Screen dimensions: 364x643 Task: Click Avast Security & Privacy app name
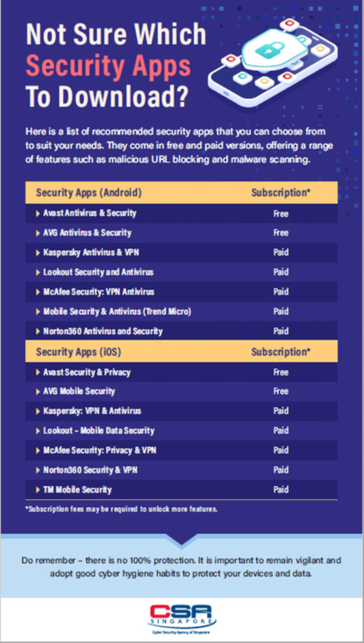click(87, 372)
